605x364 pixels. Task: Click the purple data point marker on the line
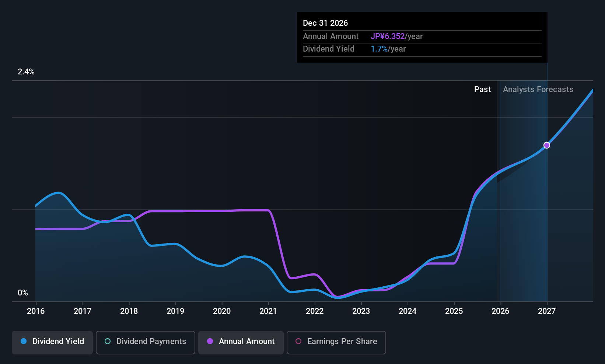[x=547, y=145]
